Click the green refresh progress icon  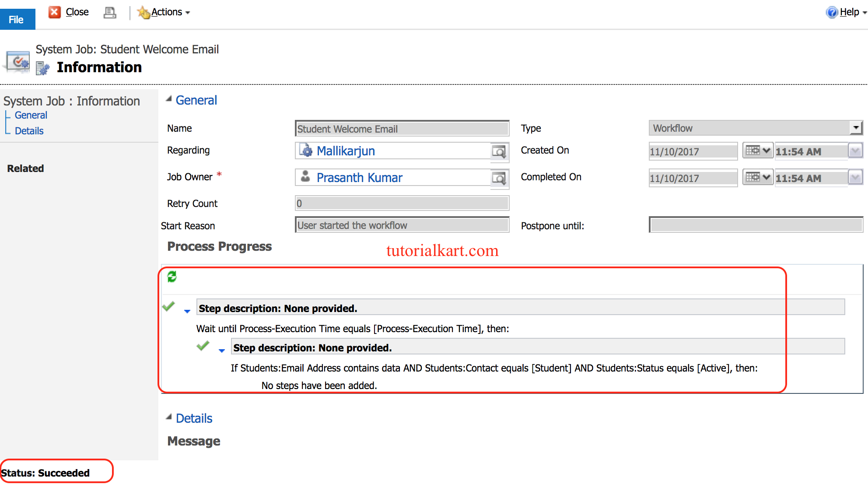172,277
